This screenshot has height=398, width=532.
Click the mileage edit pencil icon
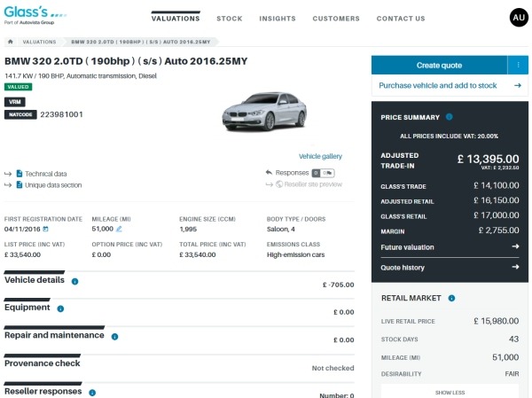[x=119, y=230]
